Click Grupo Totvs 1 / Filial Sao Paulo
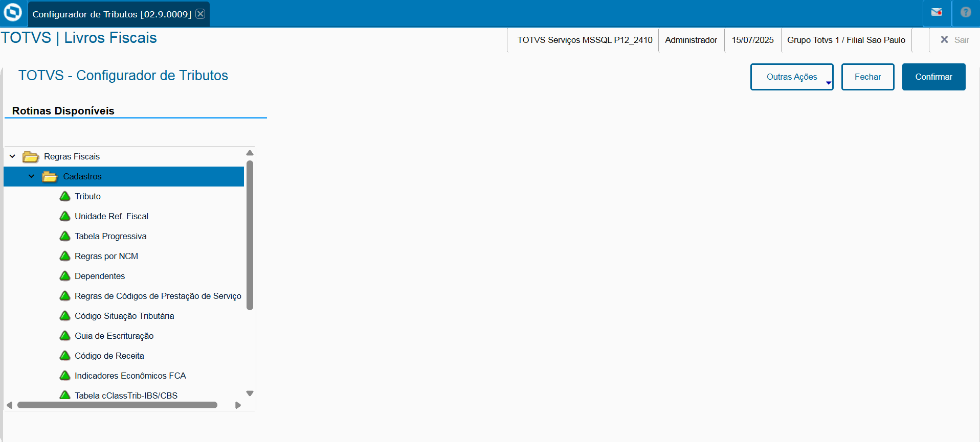 click(x=846, y=40)
